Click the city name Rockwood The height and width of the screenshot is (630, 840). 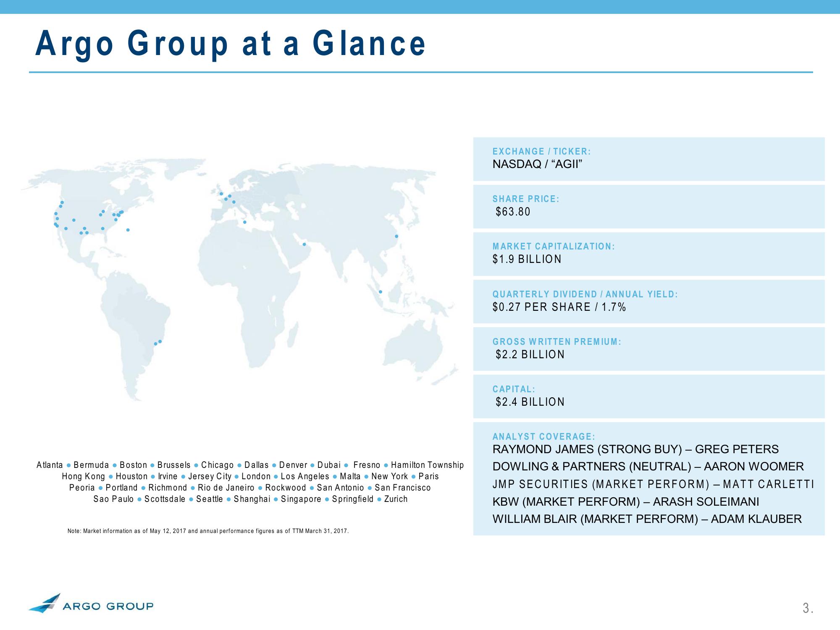click(x=286, y=488)
